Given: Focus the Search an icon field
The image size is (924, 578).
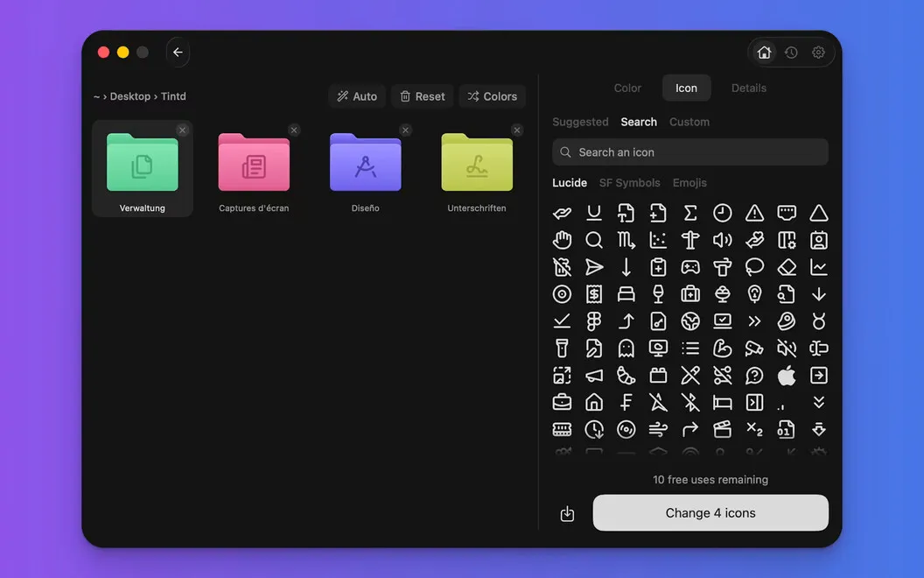Looking at the screenshot, I should coord(690,152).
